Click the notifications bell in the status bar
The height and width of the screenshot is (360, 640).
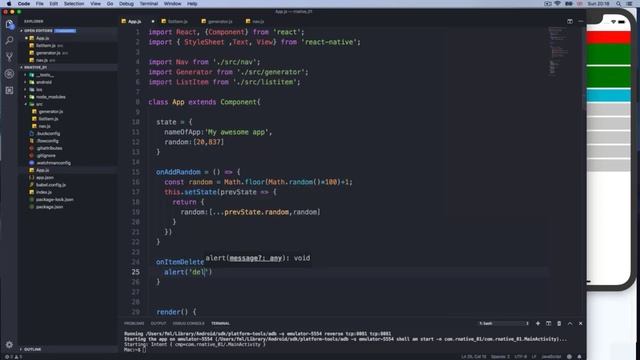pos(579,357)
